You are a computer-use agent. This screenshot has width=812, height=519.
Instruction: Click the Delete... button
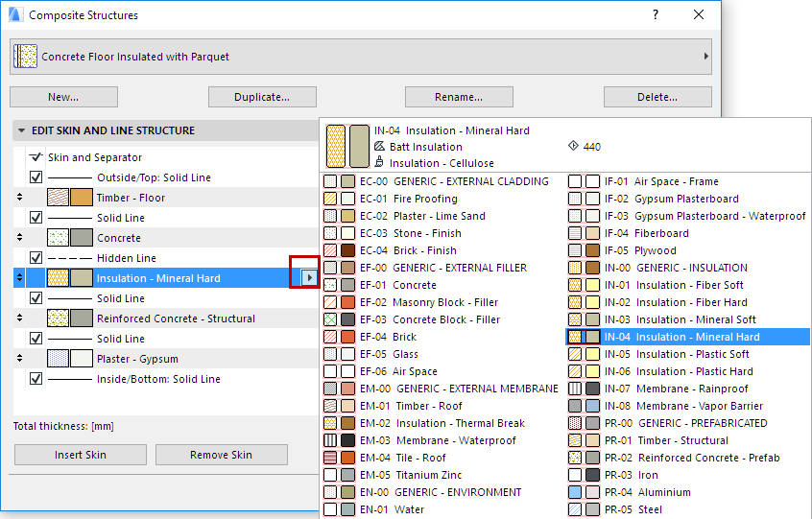657,97
